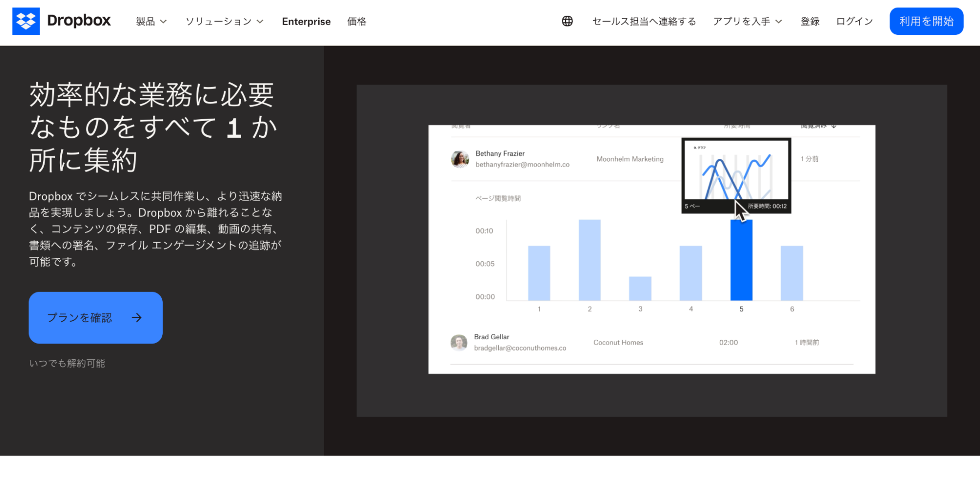
Task: Click the arrow icon in プランを確認 button
Action: coord(137,318)
